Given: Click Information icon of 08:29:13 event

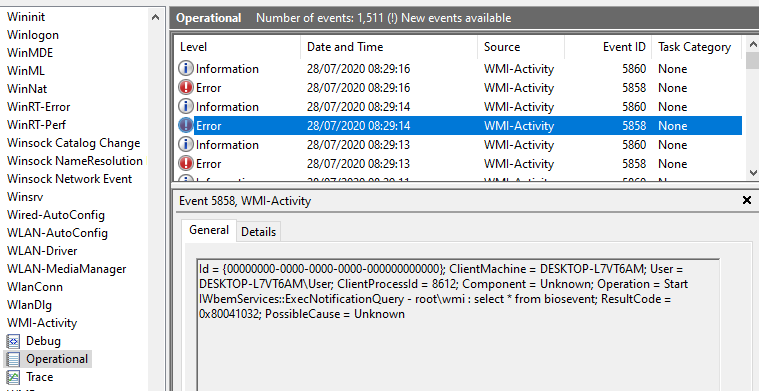Looking at the screenshot, I should [186, 145].
